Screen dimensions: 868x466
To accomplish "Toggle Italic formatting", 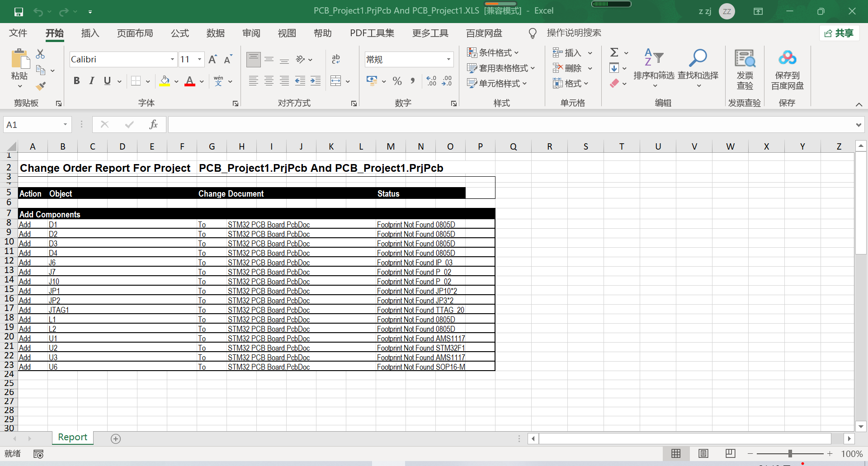I will click(x=92, y=81).
